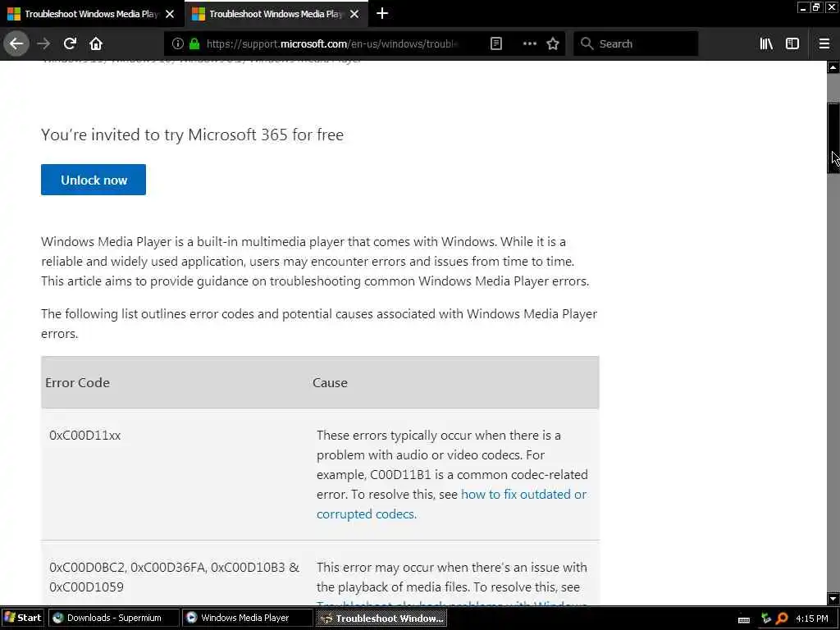Bookmark this page with star icon

pos(553,44)
